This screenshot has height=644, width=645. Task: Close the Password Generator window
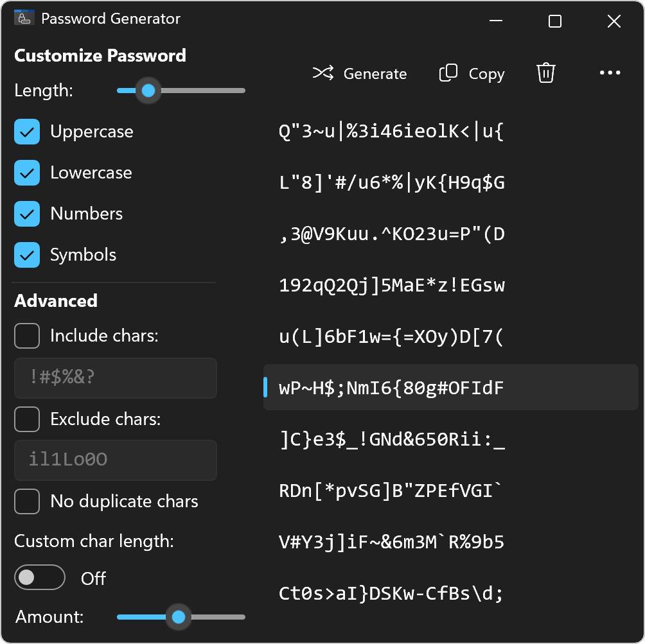(x=614, y=21)
